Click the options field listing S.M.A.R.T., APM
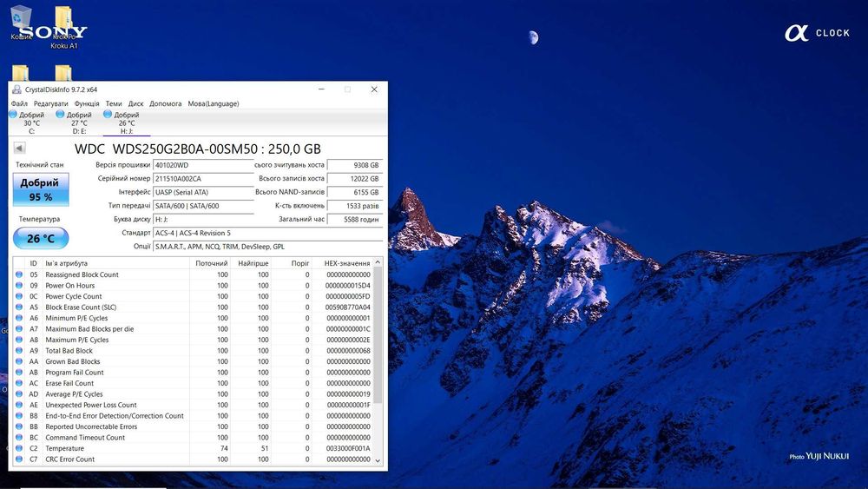 tap(268, 247)
